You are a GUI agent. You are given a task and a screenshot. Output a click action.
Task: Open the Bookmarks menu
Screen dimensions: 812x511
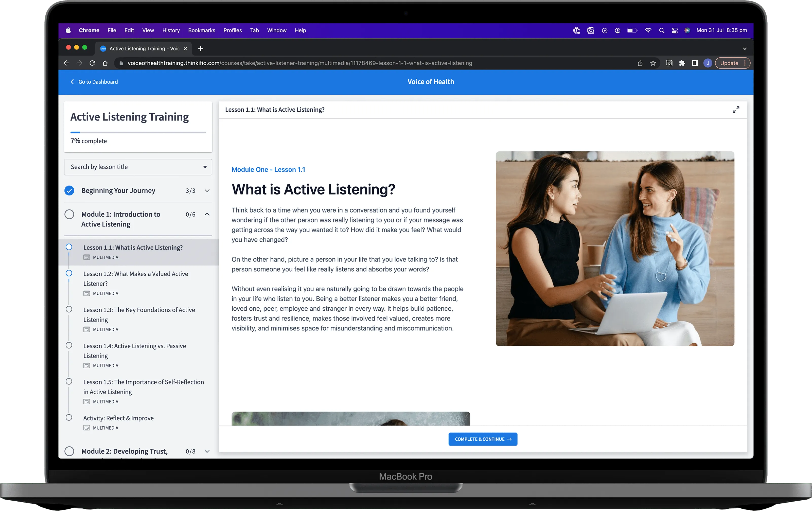201,30
